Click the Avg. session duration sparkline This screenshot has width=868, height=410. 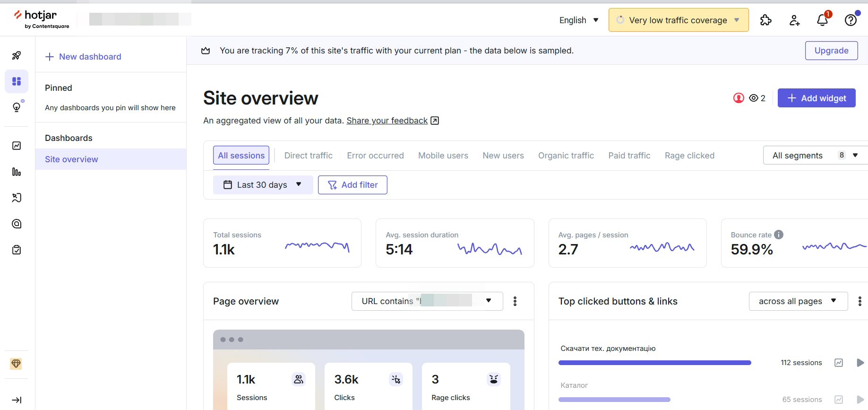click(490, 249)
